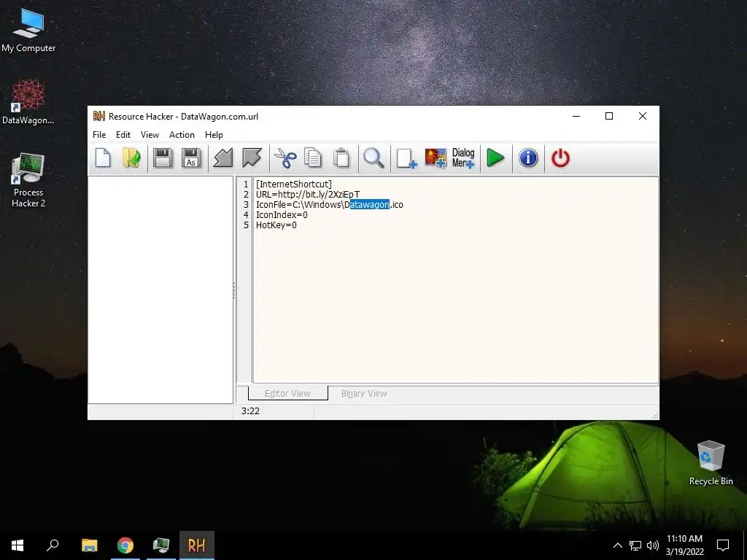Image resolution: width=747 pixels, height=560 pixels.
Task: Click the HotKey=0 line
Action: [276, 225]
